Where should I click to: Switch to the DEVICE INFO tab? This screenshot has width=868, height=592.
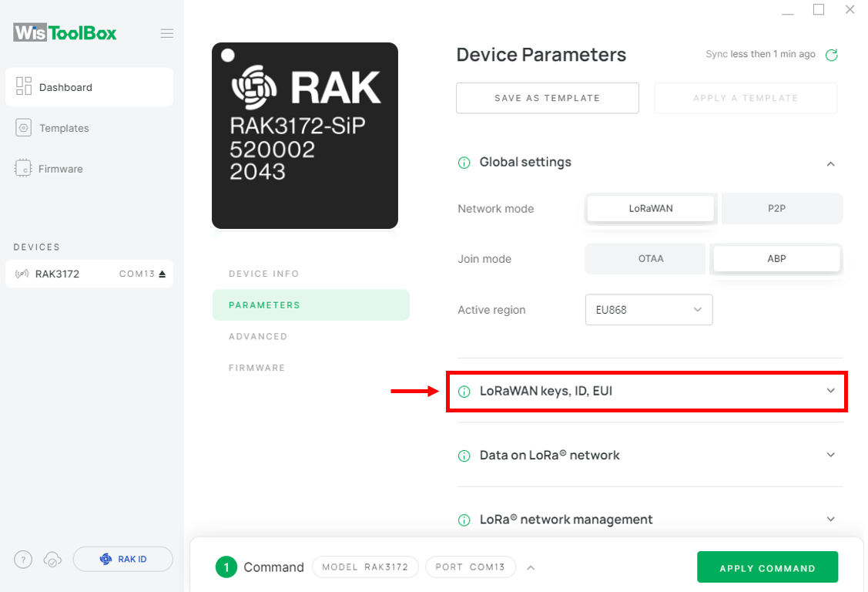click(264, 274)
